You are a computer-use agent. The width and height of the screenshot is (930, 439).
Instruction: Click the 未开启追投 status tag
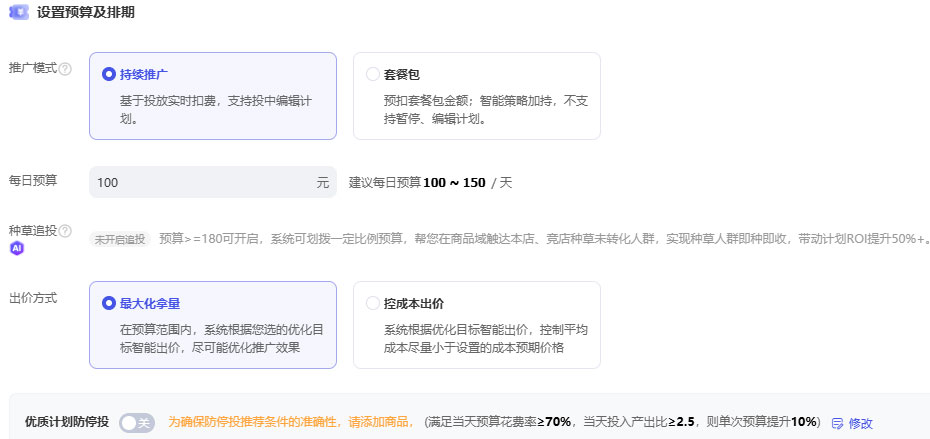coord(120,240)
